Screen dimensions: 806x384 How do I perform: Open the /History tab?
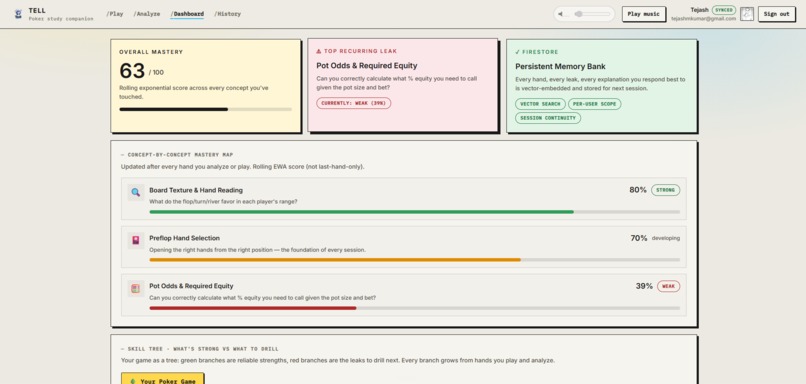(x=227, y=14)
